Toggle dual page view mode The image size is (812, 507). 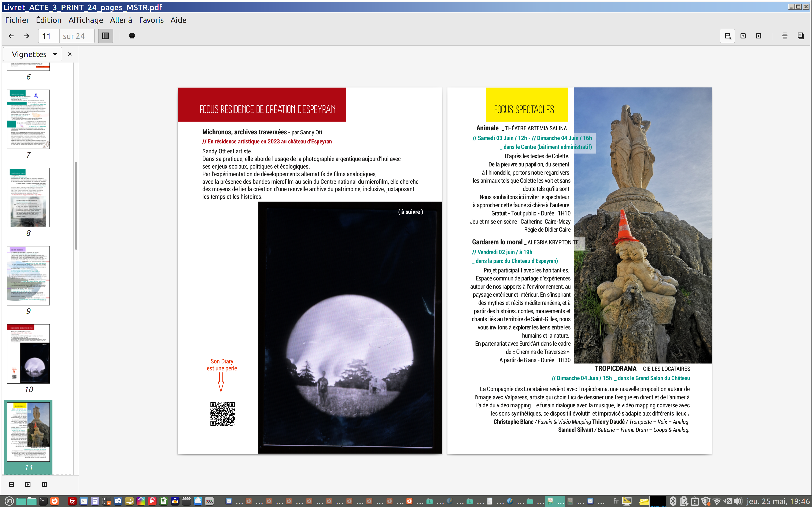coord(801,36)
